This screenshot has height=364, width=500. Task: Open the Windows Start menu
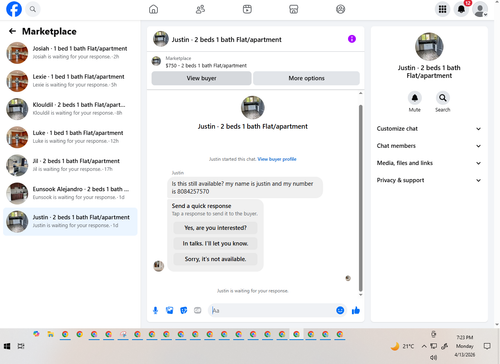coord(7,346)
